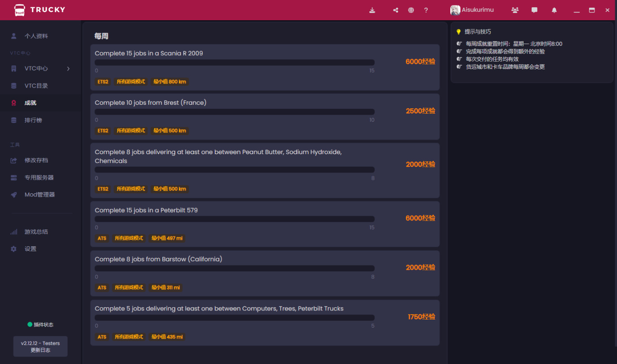Click the 修改存档 edit icon
Viewport: 617px width, 364px height.
tap(14, 160)
